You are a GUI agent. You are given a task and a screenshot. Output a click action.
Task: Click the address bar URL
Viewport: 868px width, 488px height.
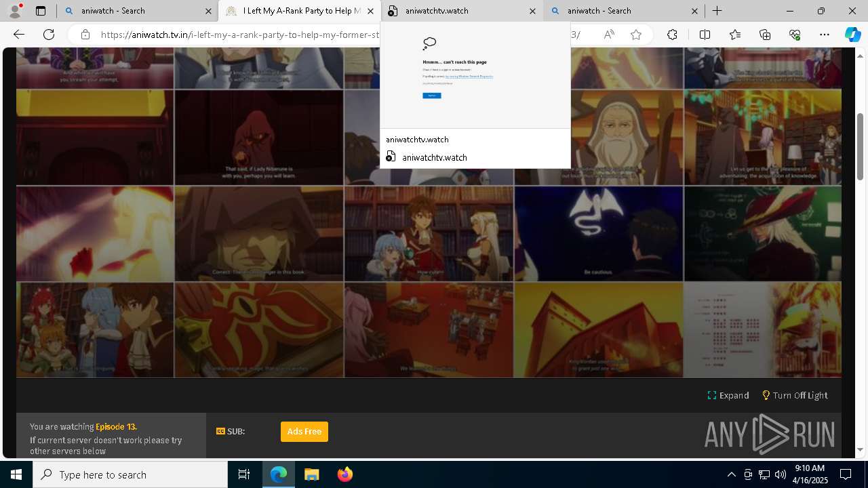tap(240, 35)
